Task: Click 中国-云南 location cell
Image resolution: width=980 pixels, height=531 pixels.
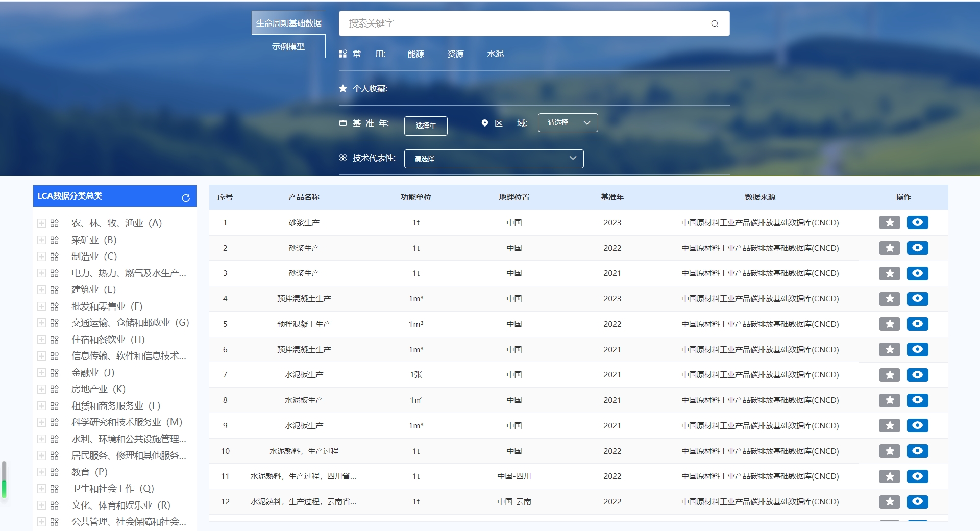Action: pyautogui.click(x=514, y=502)
